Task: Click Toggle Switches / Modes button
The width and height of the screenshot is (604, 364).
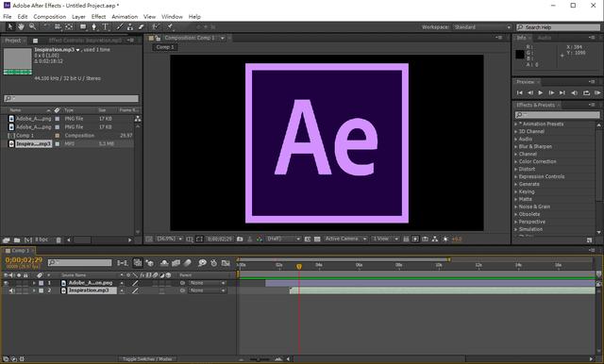Action: (x=147, y=359)
